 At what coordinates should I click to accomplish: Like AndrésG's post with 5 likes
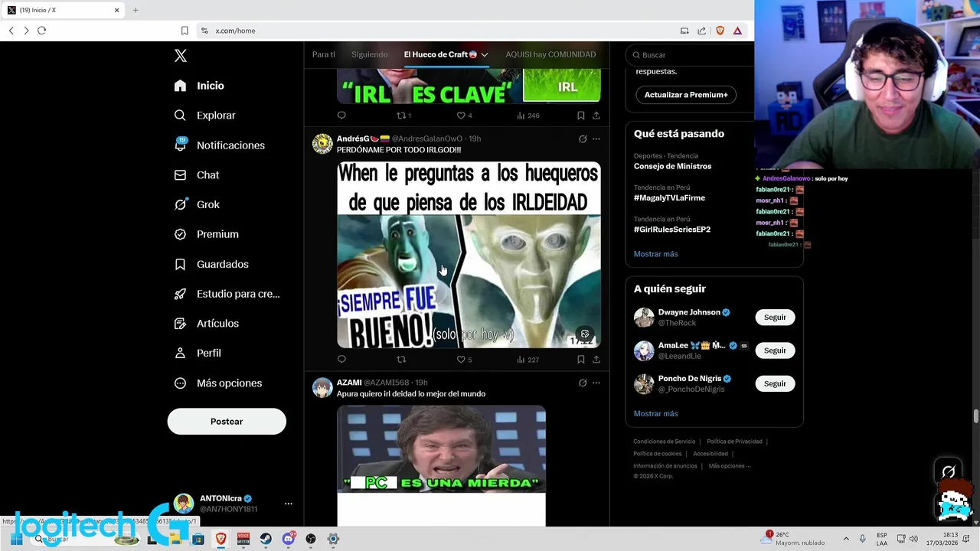click(464, 360)
